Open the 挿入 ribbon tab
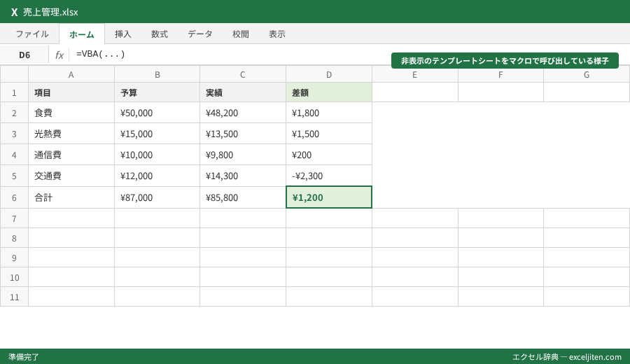The image size is (630, 364). [123, 34]
